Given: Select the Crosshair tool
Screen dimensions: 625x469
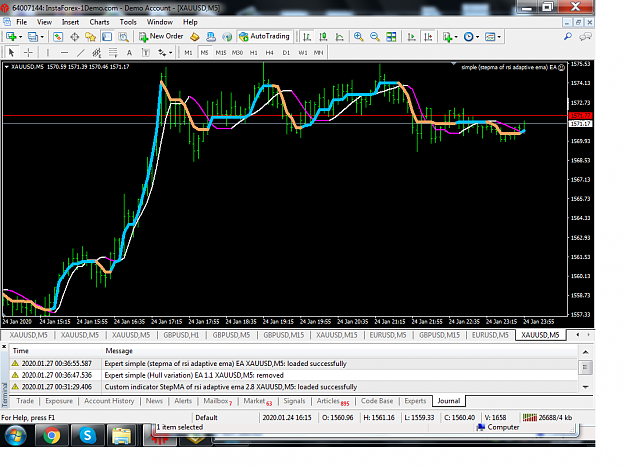Looking at the screenshot, I should 28,52.
